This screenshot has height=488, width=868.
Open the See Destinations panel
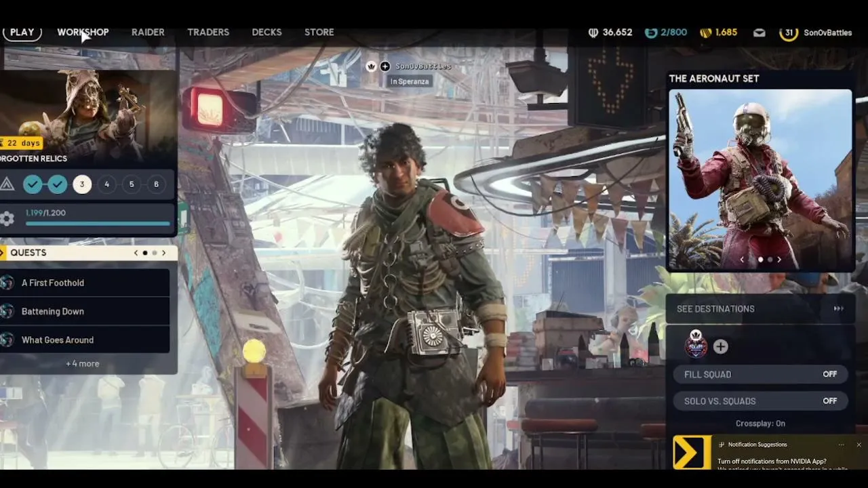pyautogui.click(x=760, y=309)
